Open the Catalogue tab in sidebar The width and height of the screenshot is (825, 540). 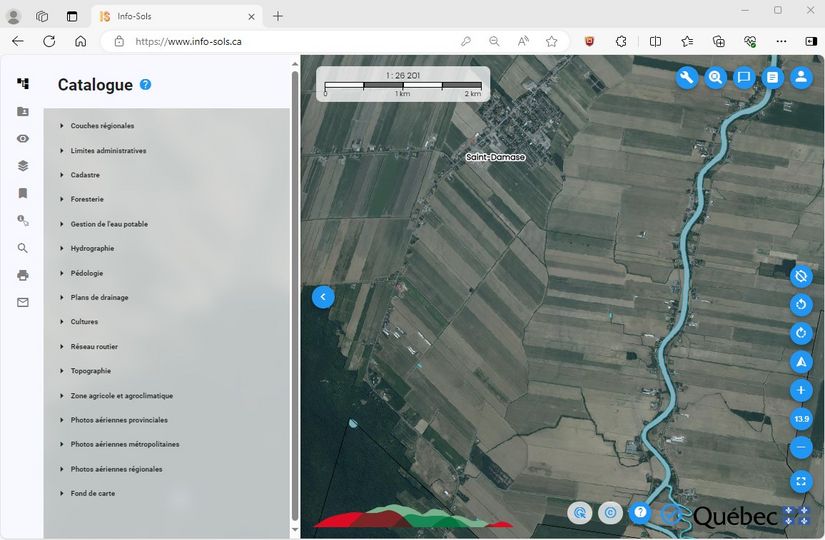click(23, 84)
